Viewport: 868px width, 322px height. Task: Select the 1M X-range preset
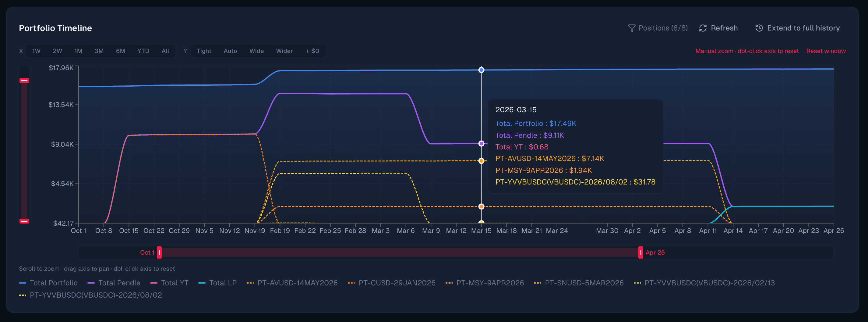coord(78,51)
